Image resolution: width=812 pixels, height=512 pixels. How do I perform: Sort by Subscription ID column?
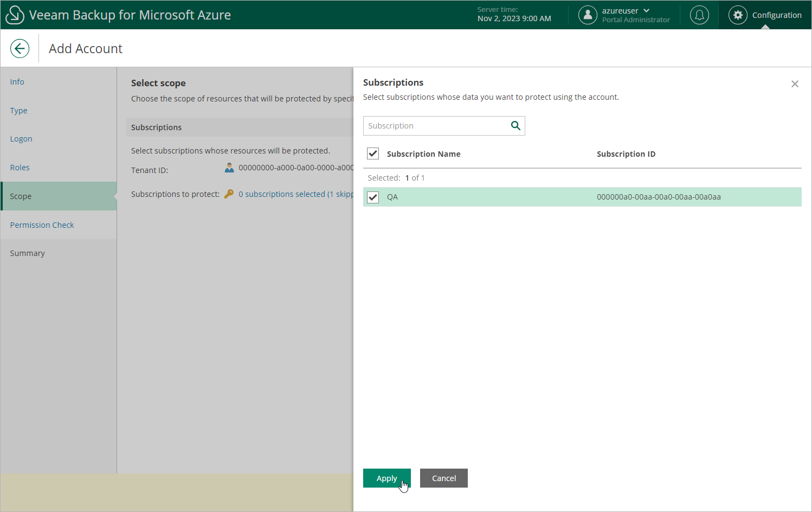click(626, 154)
